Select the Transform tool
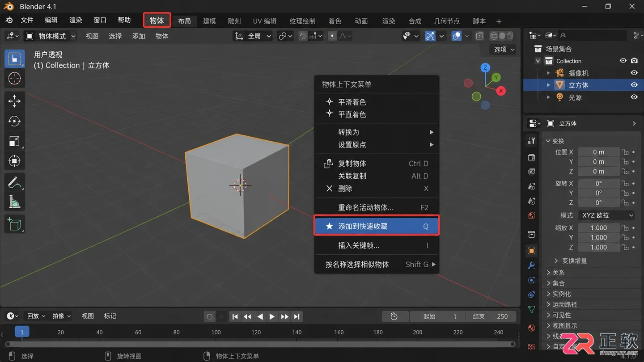This screenshot has height=362, width=644. 15,161
